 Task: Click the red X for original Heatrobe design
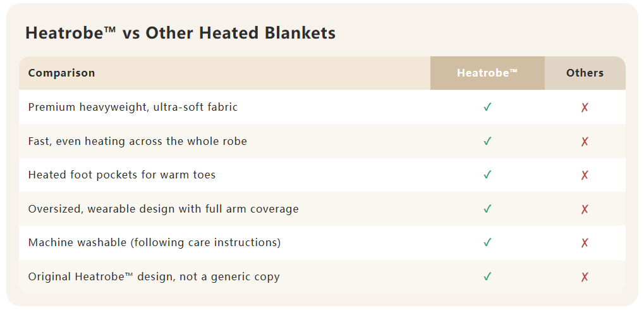[585, 276]
